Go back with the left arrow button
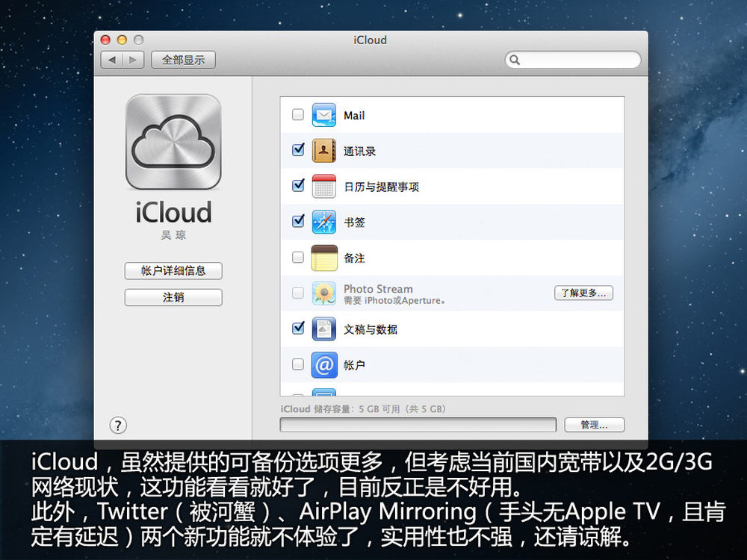 pyautogui.click(x=112, y=60)
